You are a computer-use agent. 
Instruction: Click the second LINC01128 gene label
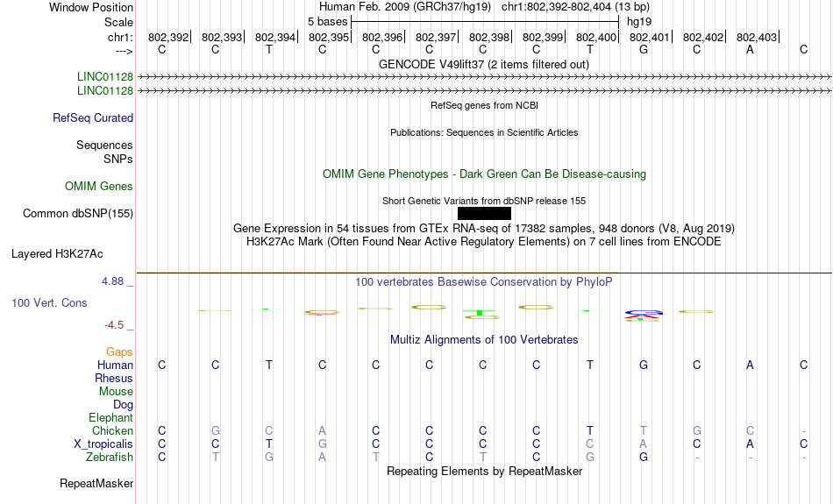(x=104, y=91)
